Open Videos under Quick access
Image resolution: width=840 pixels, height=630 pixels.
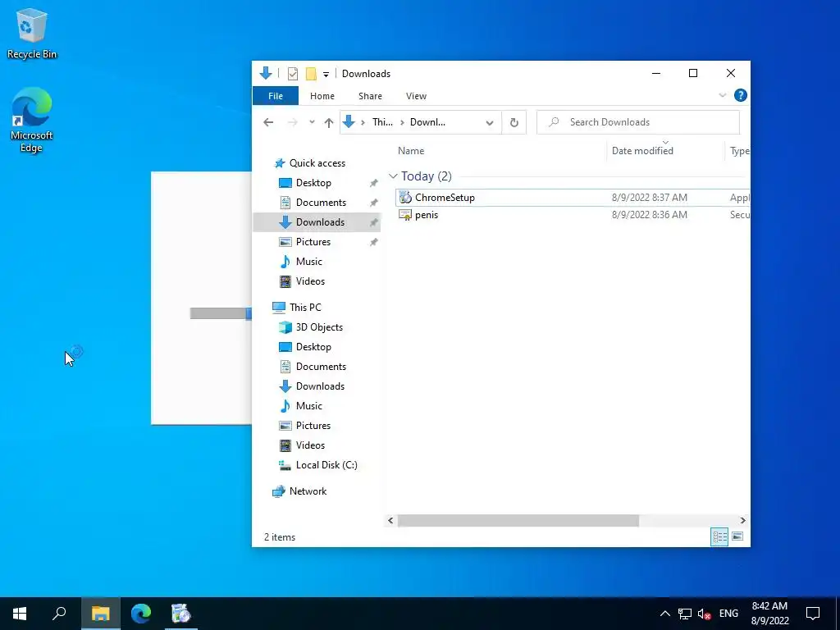point(310,281)
